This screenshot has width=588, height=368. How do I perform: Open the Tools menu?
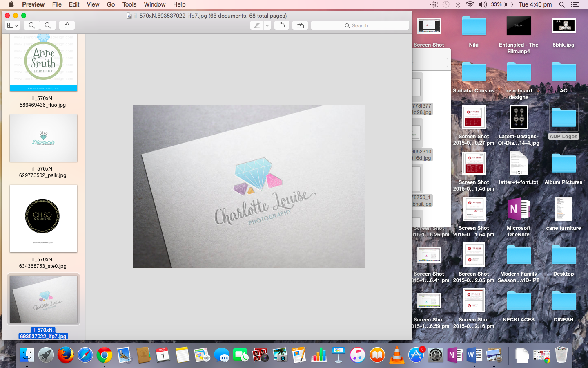(x=129, y=4)
